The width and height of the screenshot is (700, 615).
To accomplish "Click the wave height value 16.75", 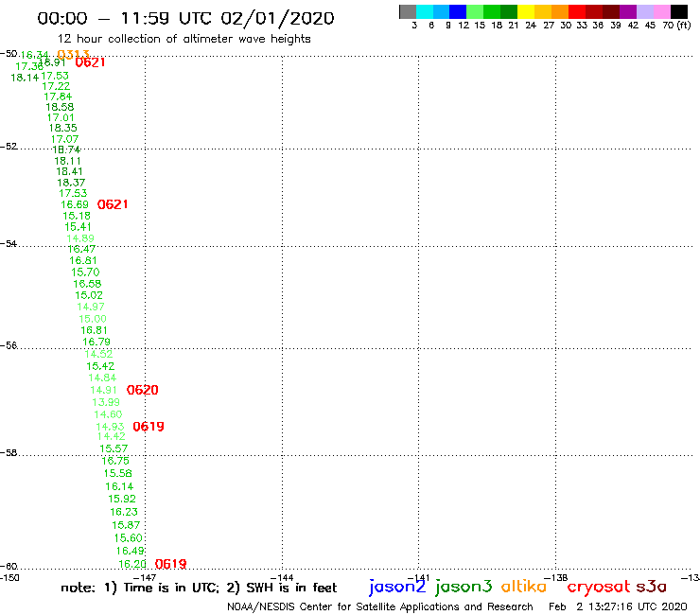I will (x=115, y=461).
